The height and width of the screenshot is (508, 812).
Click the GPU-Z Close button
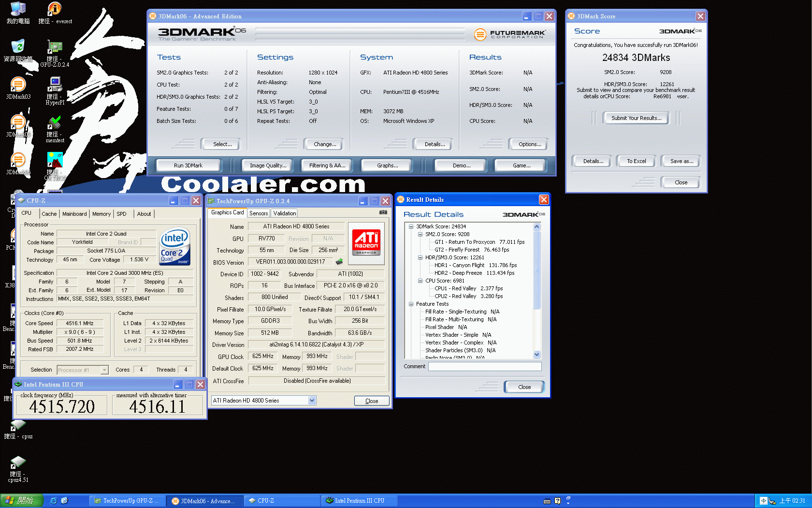(x=372, y=401)
